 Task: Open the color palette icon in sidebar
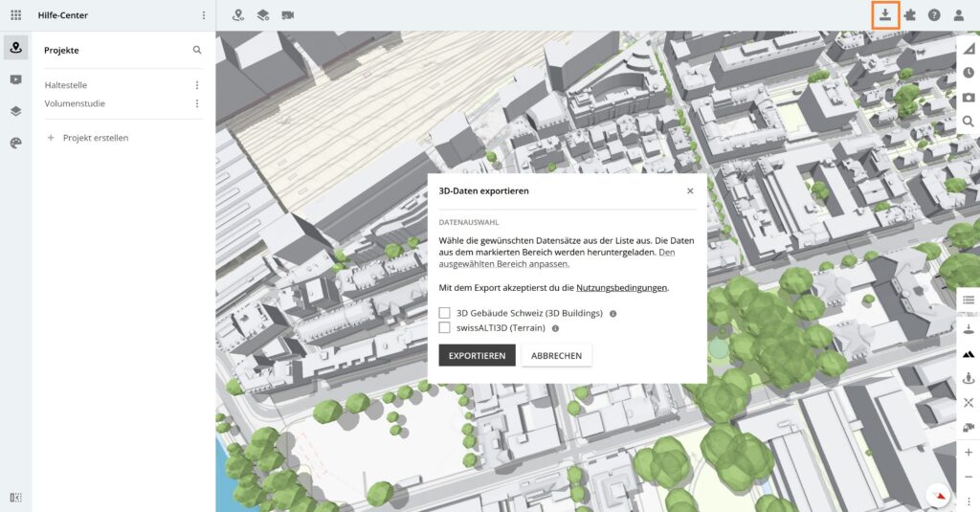click(x=15, y=143)
